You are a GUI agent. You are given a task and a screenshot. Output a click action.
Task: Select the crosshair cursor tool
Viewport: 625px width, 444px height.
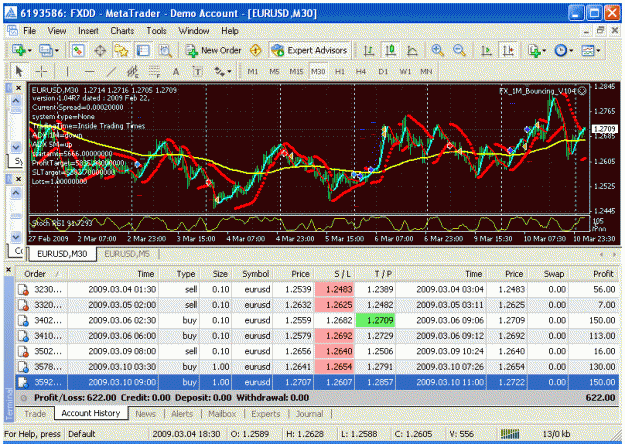pyautogui.click(x=41, y=72)
